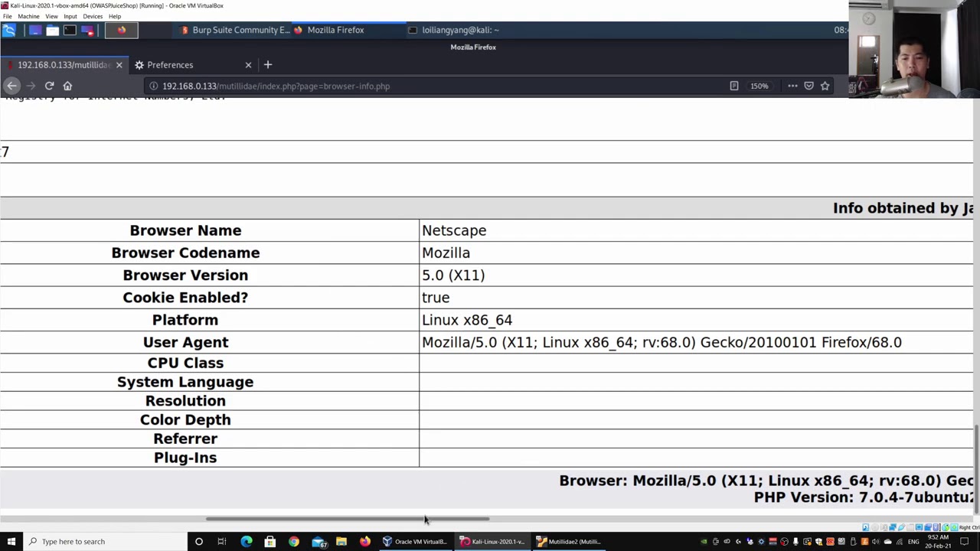The width and height of the screenshot is (980, 551).
Task: Open the VirtualBox Machine menu
Action: 28,16
